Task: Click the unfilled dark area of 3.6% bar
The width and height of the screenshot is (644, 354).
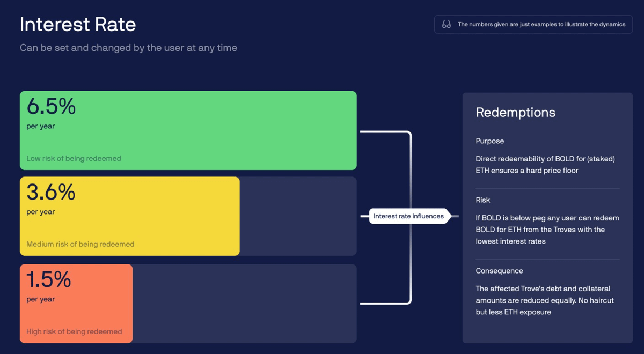Action: tap(298, 216)
